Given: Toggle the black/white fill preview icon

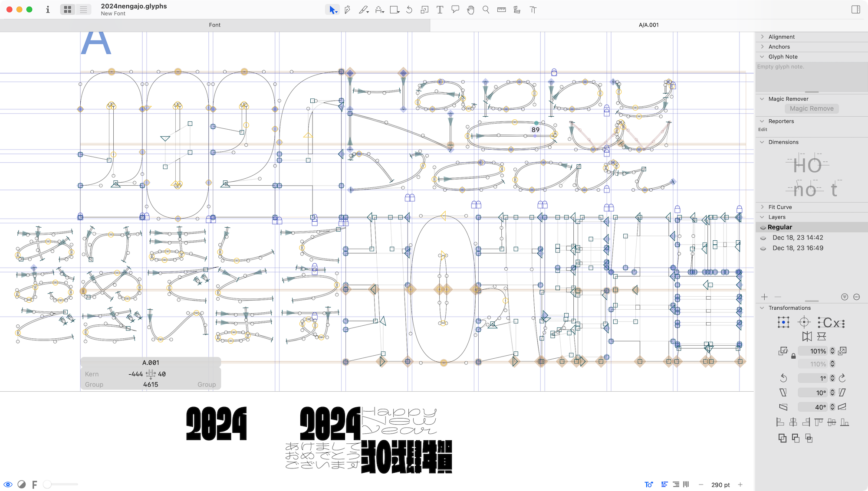Looking at the screenshot, I should click(22, 484).
